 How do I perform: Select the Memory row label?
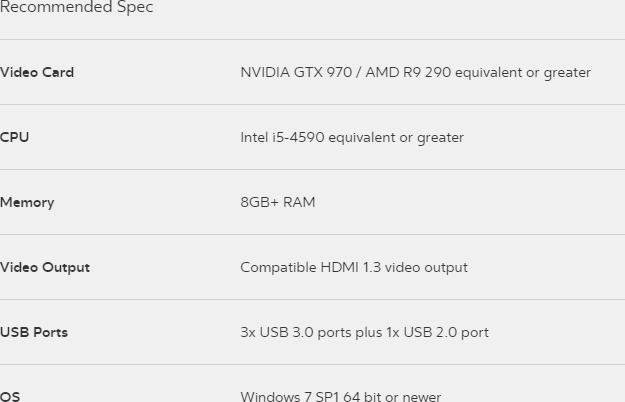coord(27,202)
